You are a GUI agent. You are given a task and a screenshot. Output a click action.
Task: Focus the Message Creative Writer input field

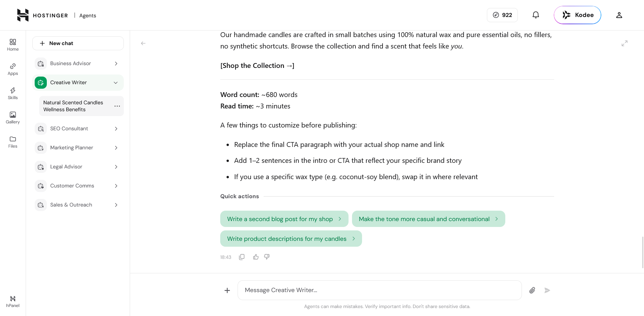click(x=379, y=290)
